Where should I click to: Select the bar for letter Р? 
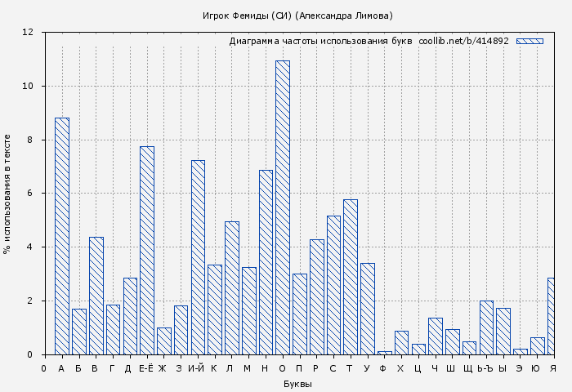316,296
